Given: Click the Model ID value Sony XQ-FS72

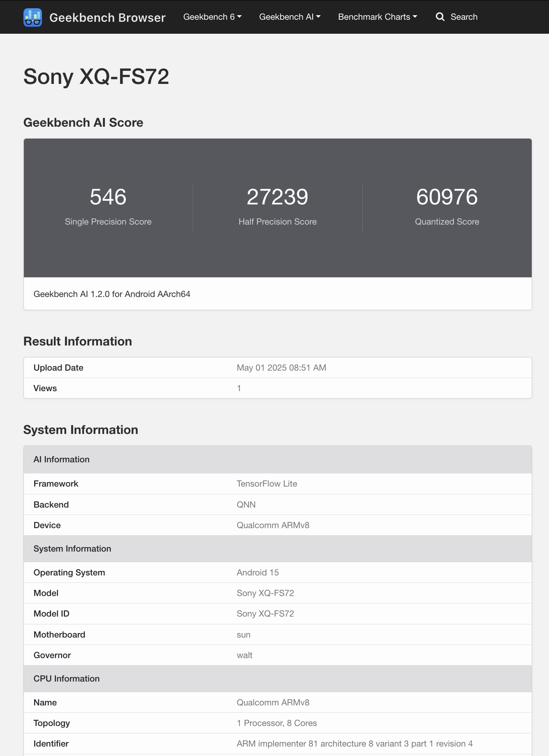Looking at the screenshot, I should coord(265,614).
